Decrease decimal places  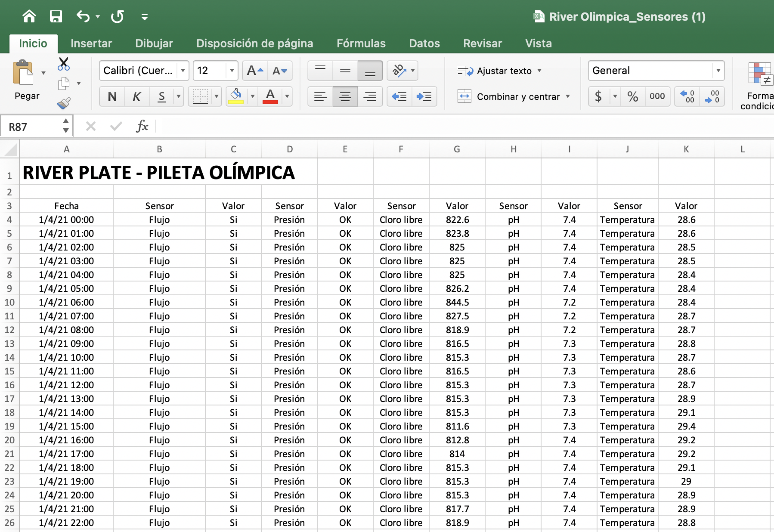(712, 96)
